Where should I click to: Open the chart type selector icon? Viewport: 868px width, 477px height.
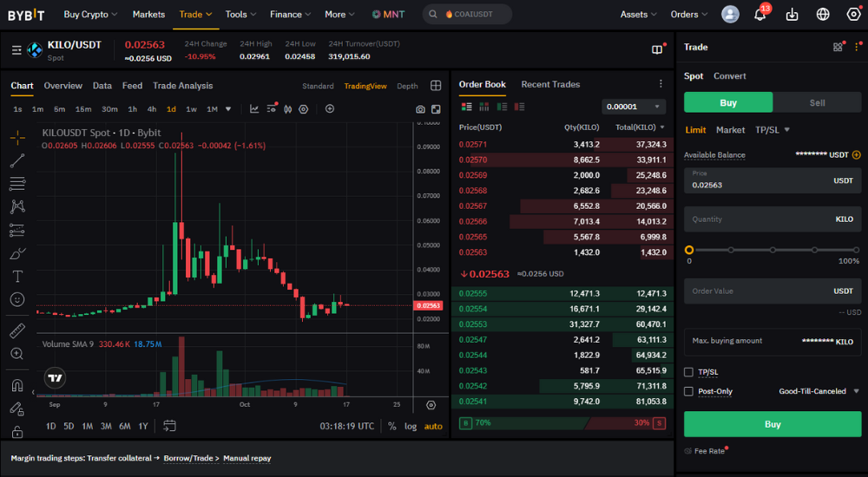click(x=288, y=109)
